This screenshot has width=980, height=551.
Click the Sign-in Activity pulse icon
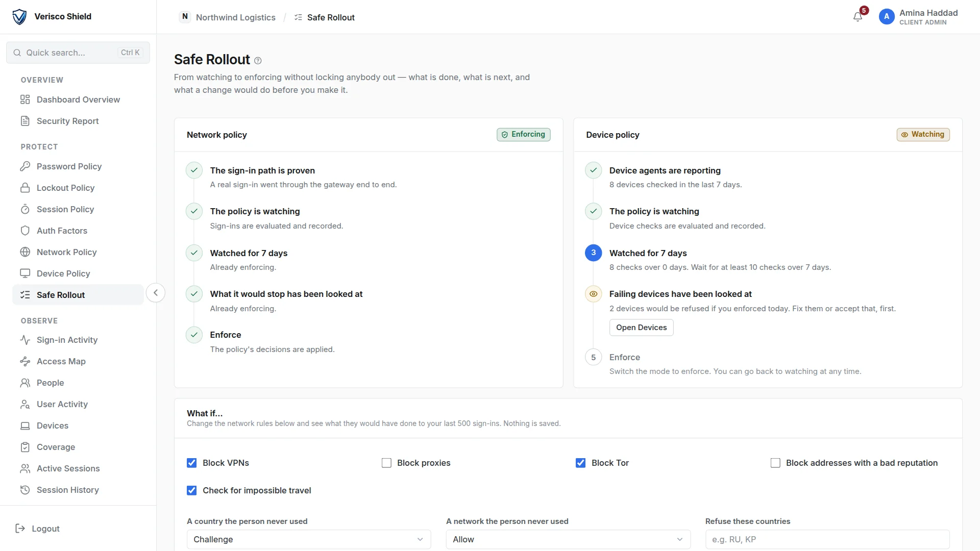click(25, 340)
